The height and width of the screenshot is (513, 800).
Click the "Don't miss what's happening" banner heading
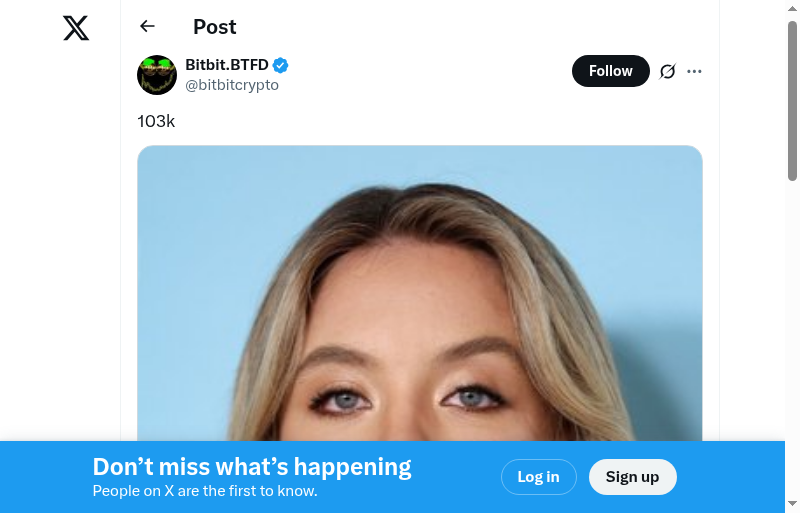point(252,467)
